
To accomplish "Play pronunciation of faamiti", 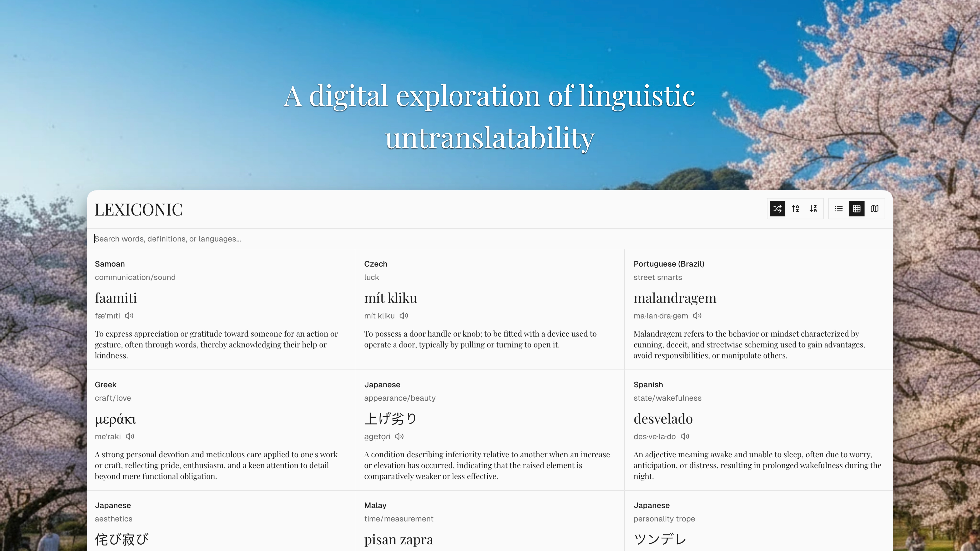I will 129,316.
